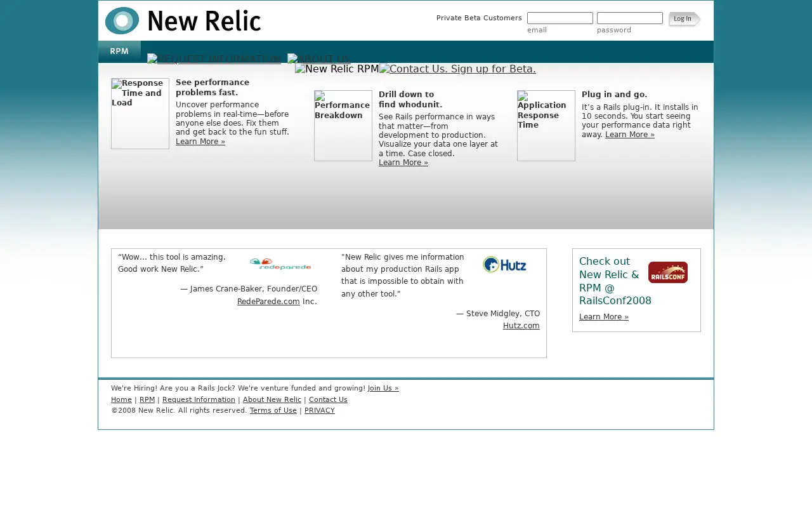
Task: Open RPM footer link
Action: click(147, 399)
